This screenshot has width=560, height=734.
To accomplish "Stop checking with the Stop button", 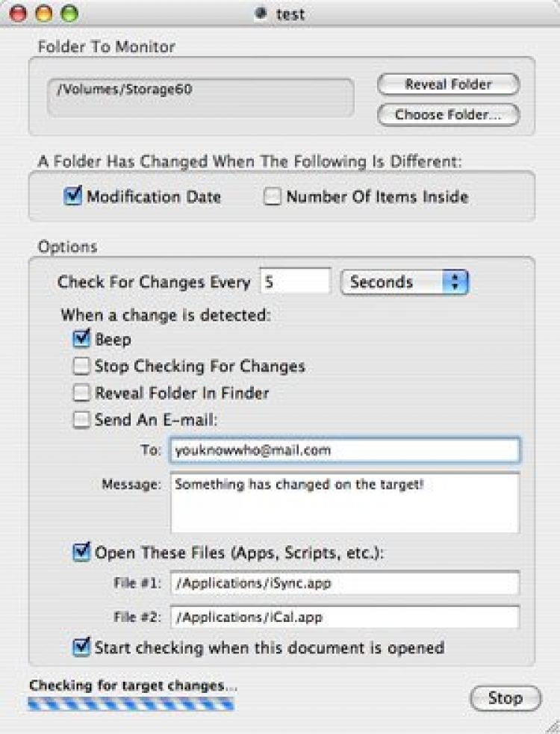I will (x=505, y=698).
